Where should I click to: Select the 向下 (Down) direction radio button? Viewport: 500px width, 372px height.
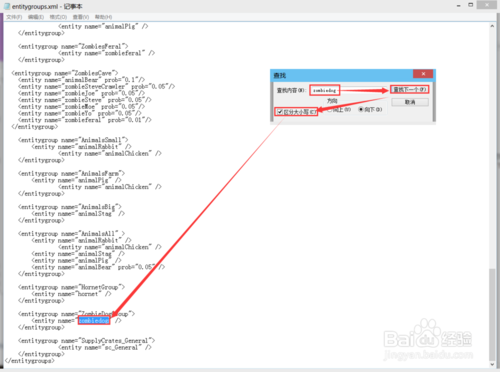361,109
